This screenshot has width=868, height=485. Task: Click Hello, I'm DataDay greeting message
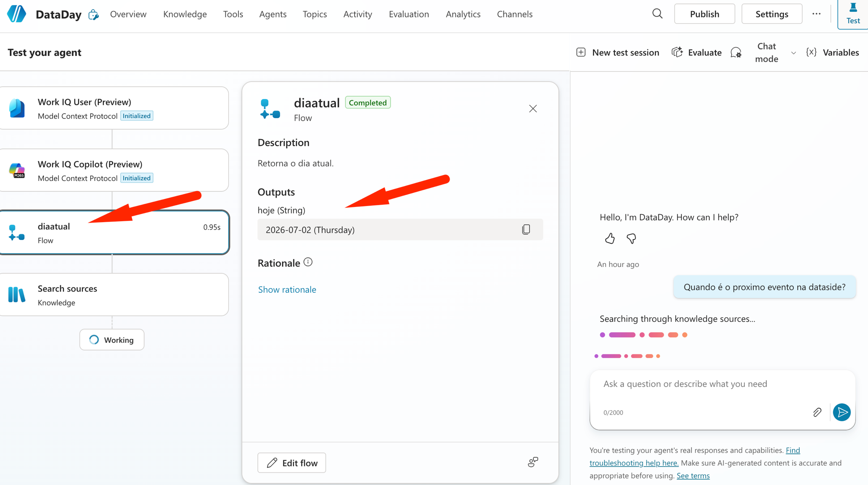(669, 217)
